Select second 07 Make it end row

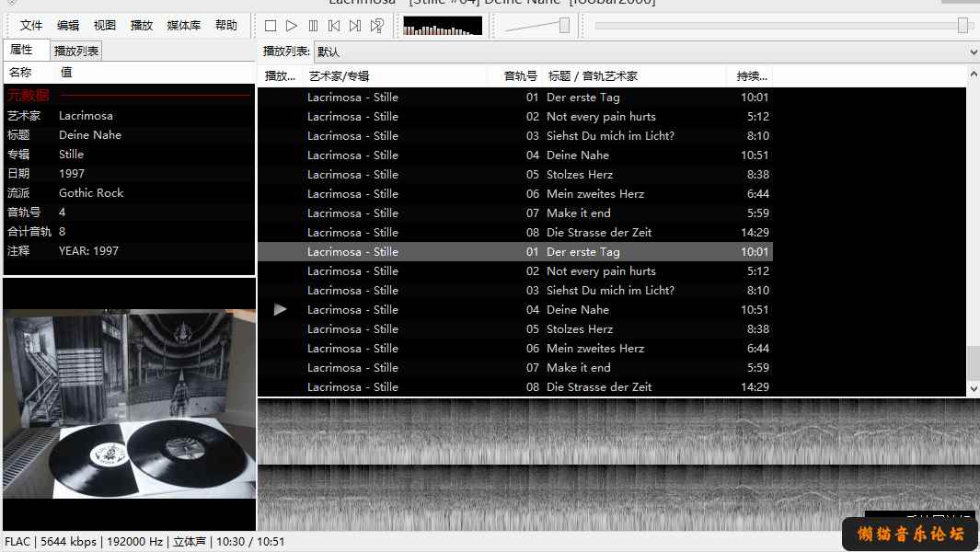coord(515,368)
